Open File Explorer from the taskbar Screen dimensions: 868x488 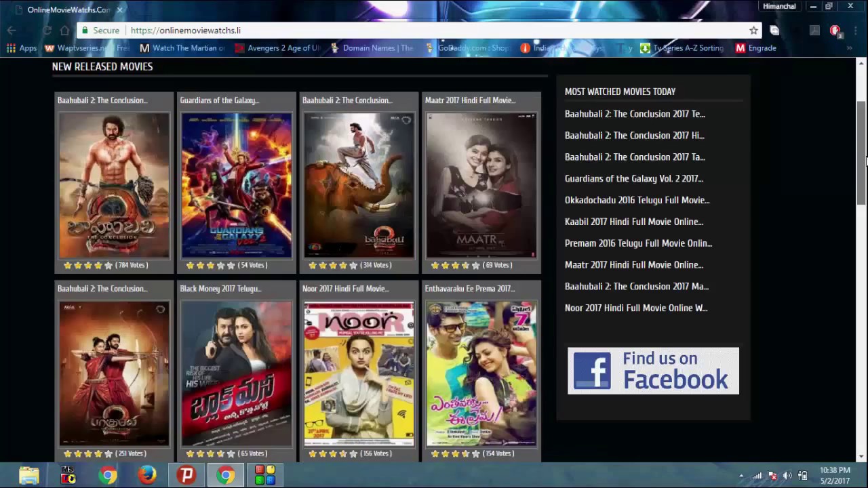pyautogui.click(x=29, y=475)
